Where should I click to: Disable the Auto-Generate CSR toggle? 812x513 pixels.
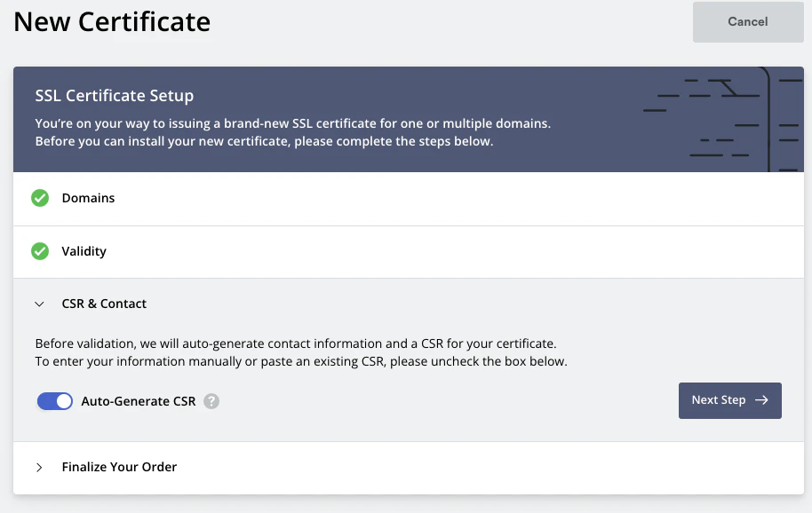point(55,401)
